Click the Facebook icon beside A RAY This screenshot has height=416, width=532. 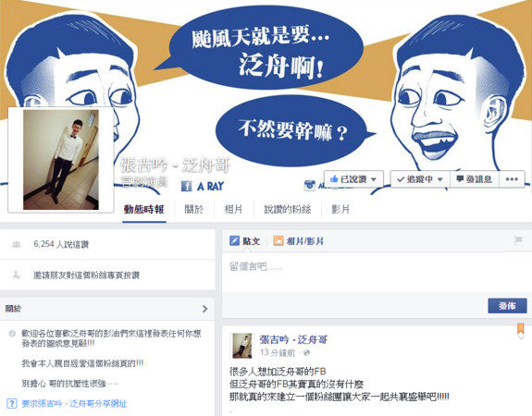click(x=186, y=186)
